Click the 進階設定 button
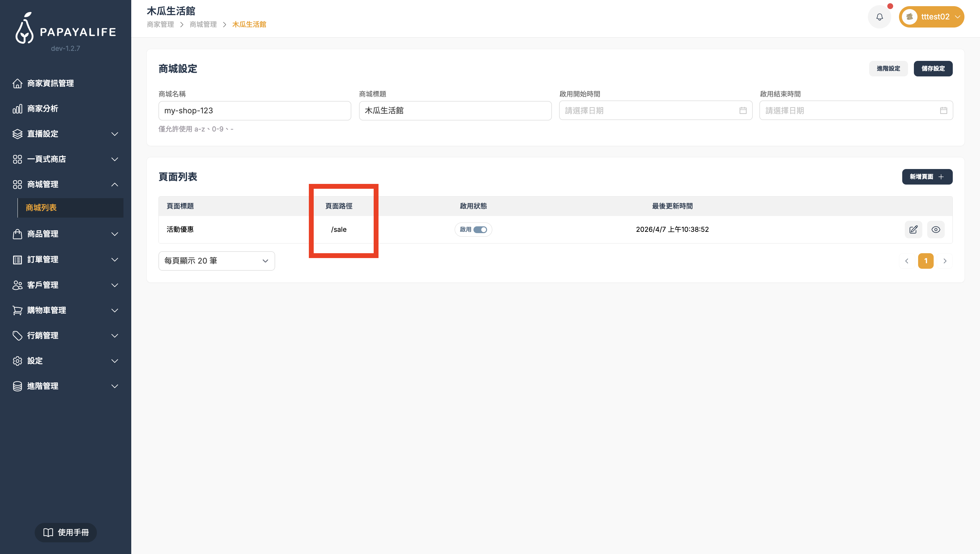This screenshot has width=980, height=554. (888, 69)
